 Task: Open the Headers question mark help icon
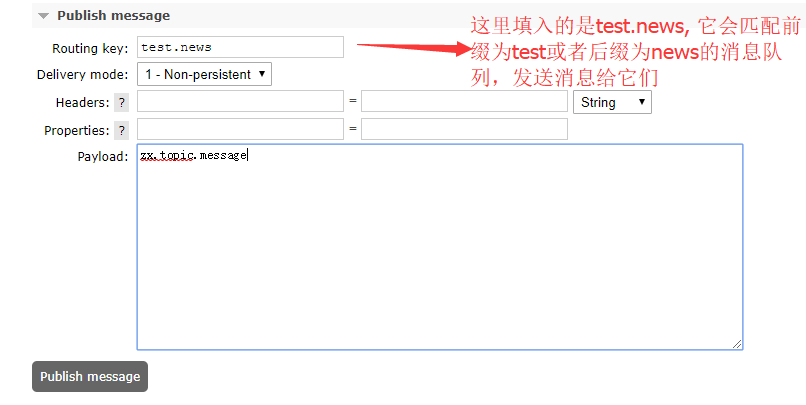tap(121, 102)
